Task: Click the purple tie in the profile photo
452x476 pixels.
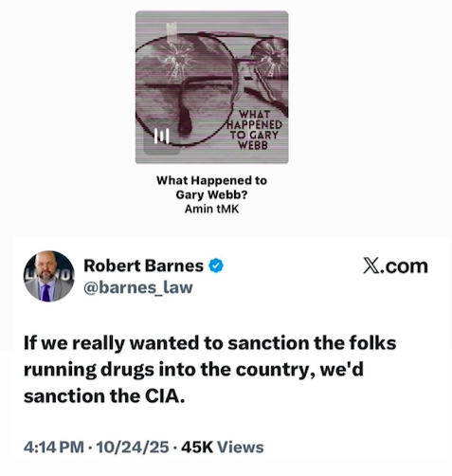Action: [x=46, y=293]
